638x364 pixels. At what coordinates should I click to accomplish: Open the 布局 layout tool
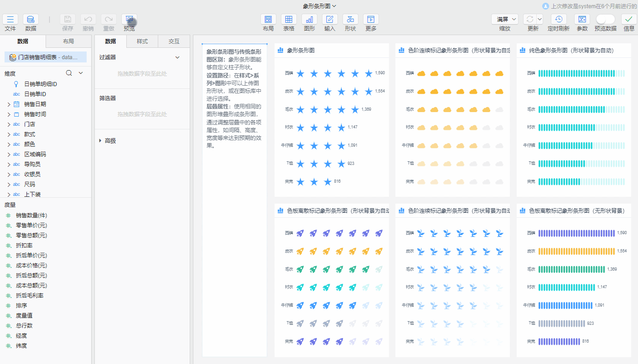(x=268, y=20)
